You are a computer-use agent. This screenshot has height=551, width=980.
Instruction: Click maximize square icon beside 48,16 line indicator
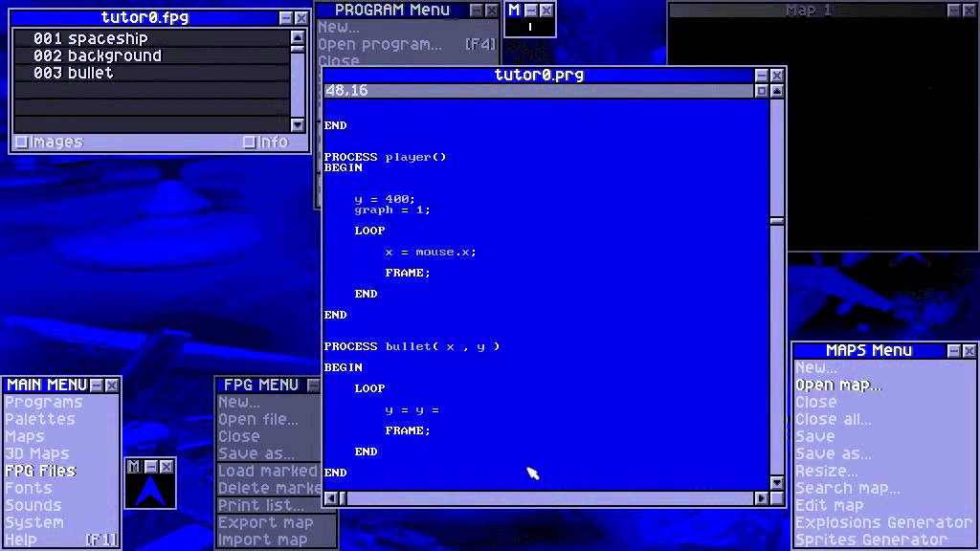pyautogui.click(x=761, y=91)
